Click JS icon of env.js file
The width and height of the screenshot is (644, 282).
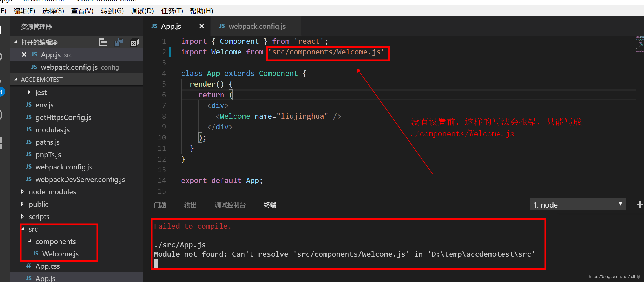tap(29, 105)
